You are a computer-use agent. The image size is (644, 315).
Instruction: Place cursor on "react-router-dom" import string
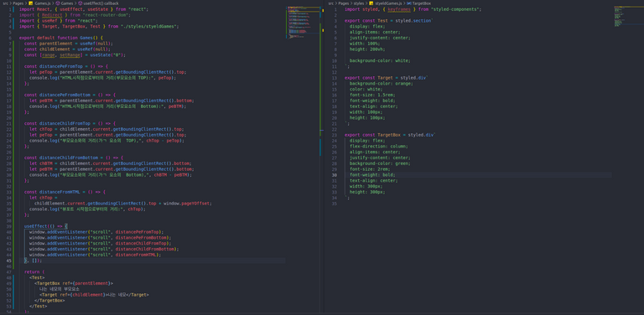[106, 15]
